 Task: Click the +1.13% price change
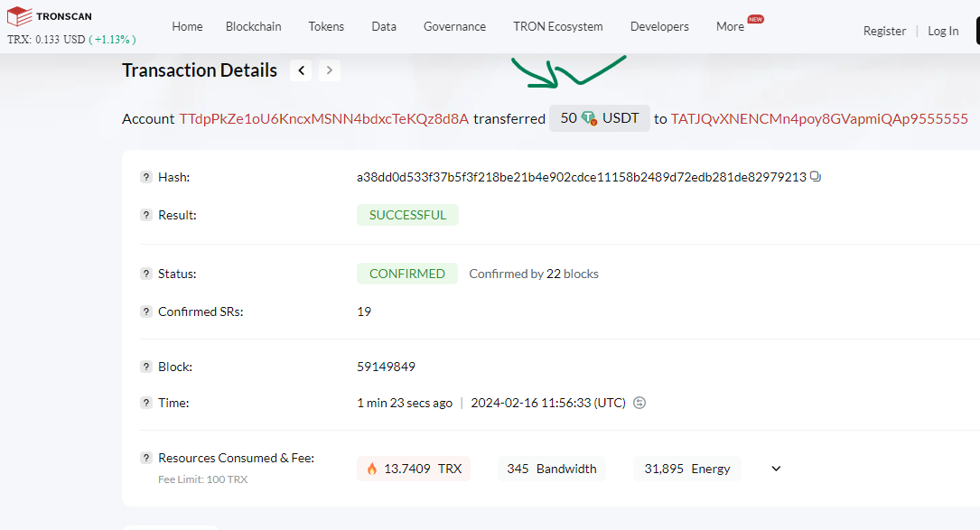pyautogui.click(x=113, y=40)
